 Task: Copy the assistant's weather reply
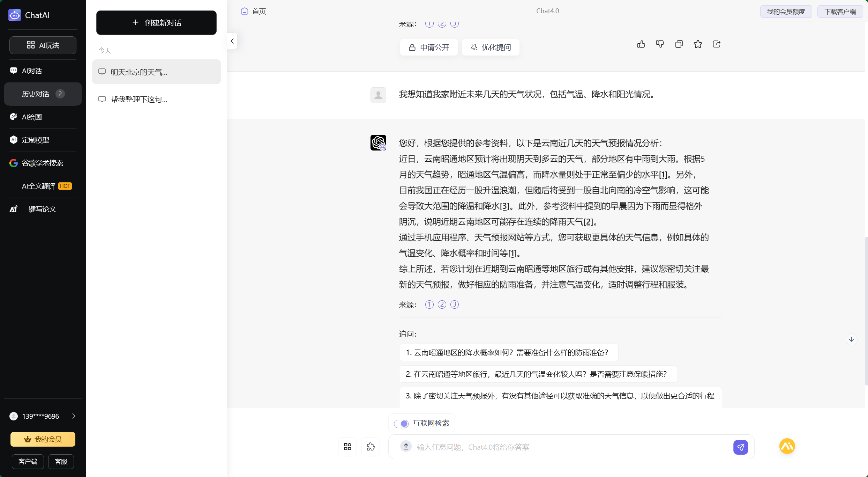point(679,44)
